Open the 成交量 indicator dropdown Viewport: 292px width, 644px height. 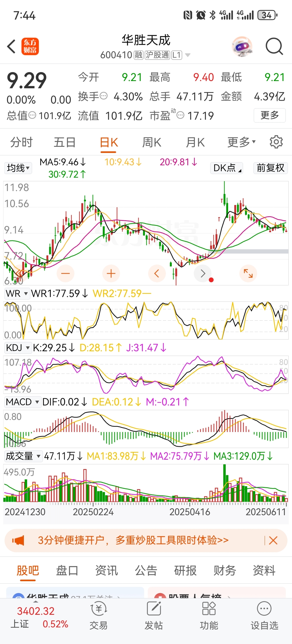pyautogui.click(x=23, y=456)
